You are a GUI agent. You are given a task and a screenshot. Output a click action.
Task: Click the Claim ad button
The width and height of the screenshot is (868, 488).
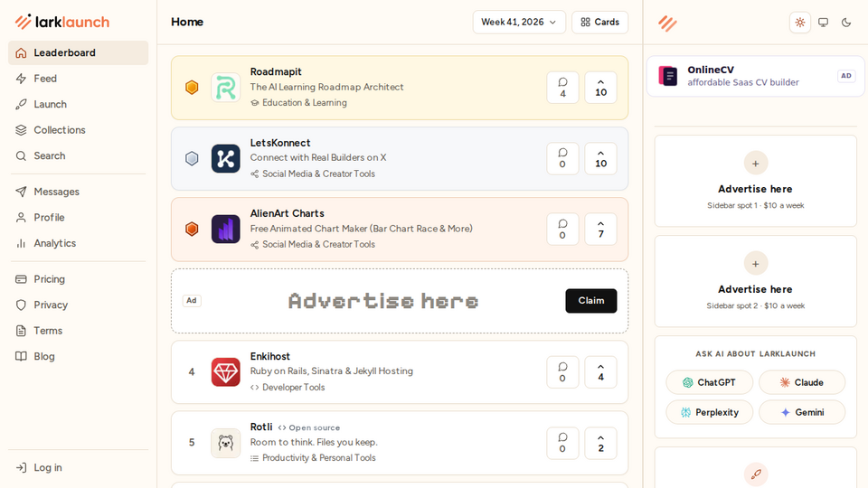pyautogui.click(x=590, y=300)
